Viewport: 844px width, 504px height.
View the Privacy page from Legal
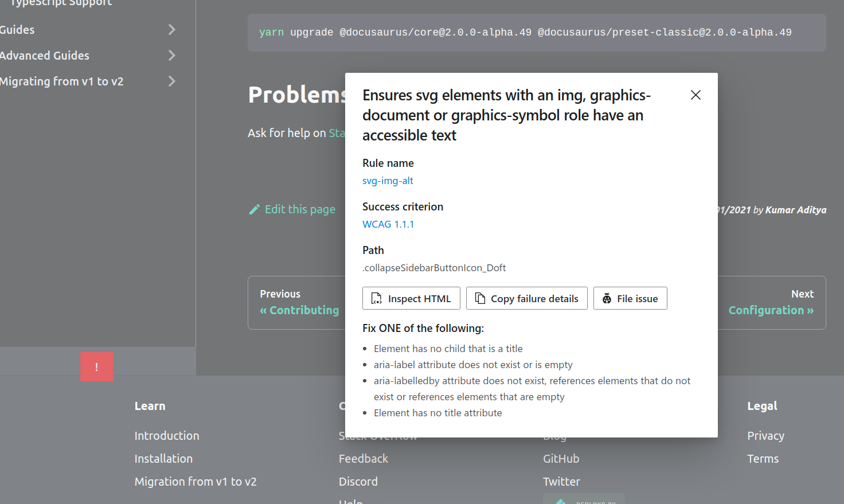coord(765,435)
